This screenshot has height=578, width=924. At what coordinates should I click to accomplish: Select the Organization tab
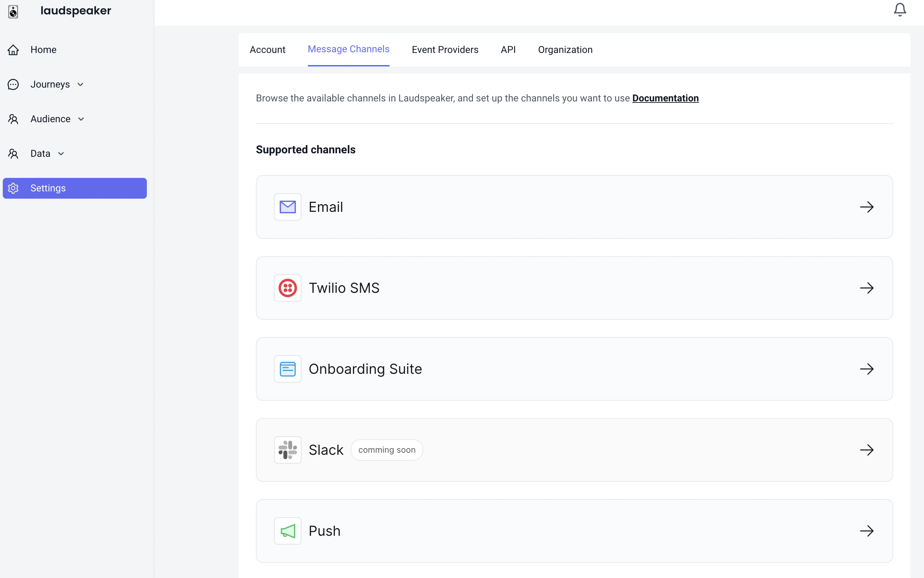[565, 50]
